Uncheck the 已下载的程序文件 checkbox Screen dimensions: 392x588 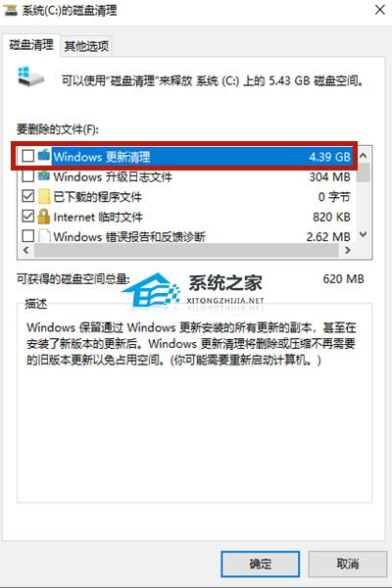[28, 196]
